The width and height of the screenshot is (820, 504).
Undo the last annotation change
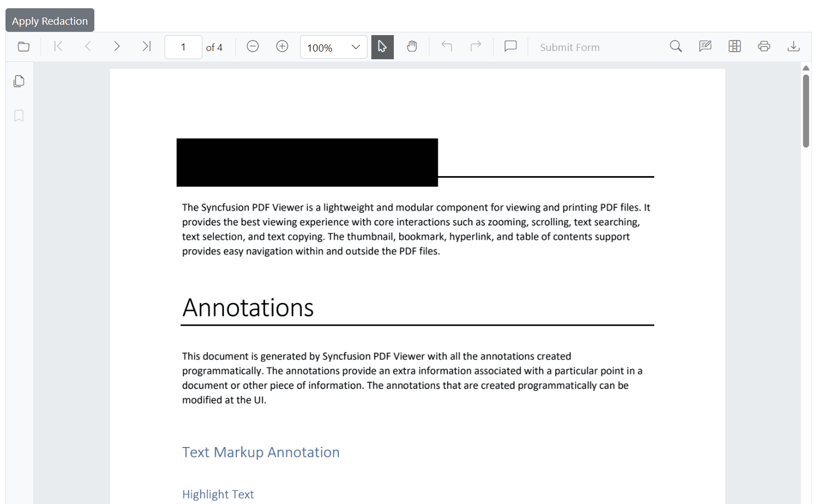tap(446, 47)
